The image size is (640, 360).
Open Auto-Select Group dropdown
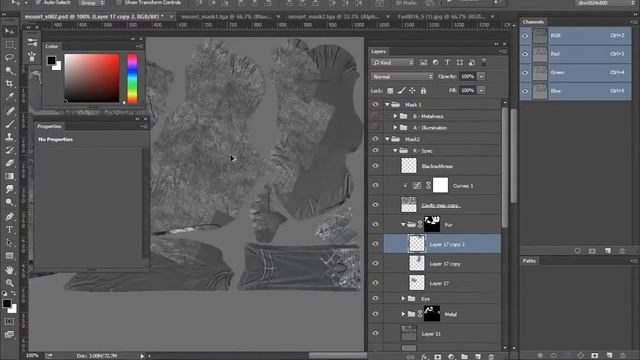92,3
